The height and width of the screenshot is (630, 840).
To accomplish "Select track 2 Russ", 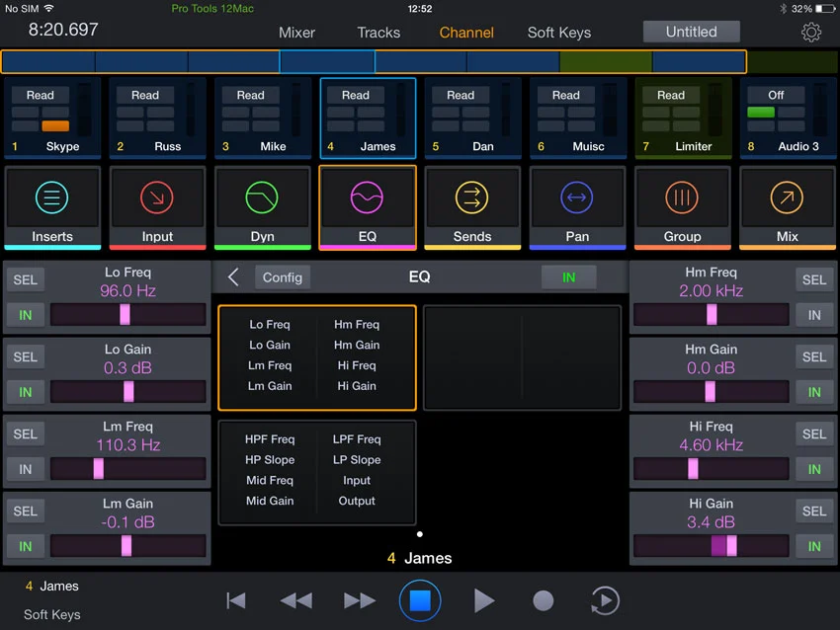I will (x=157, y=118).
